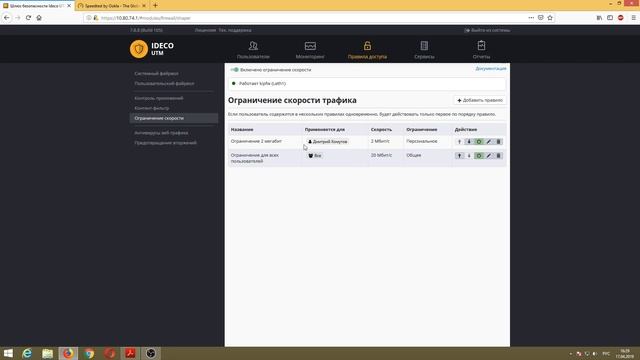The image size is (640, 360).
Task: Click the Ideco UTM shield logo
Action: pos(139,49)
